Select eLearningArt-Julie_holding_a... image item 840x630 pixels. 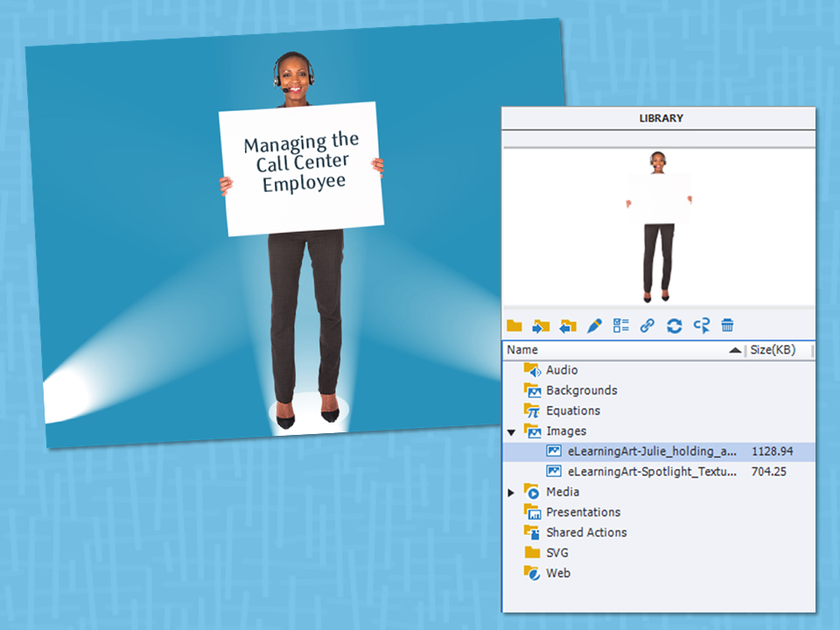click(x=658, y=451)
